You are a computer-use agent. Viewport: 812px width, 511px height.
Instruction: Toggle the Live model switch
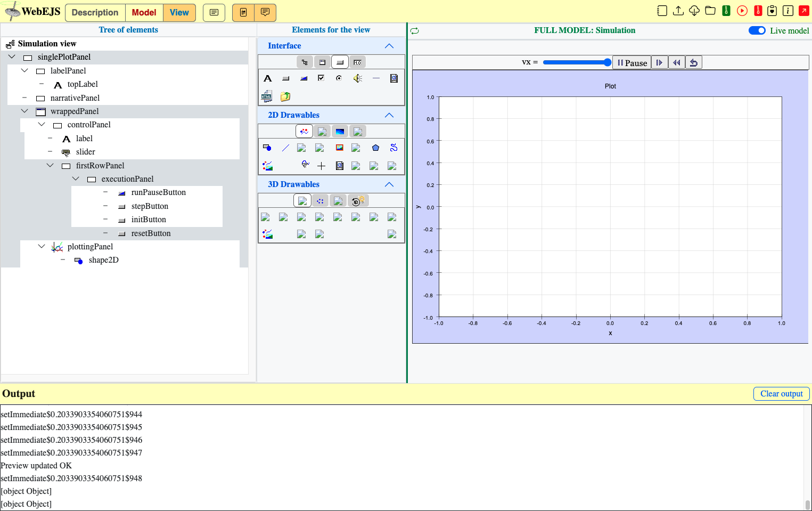tap(757, 30)
